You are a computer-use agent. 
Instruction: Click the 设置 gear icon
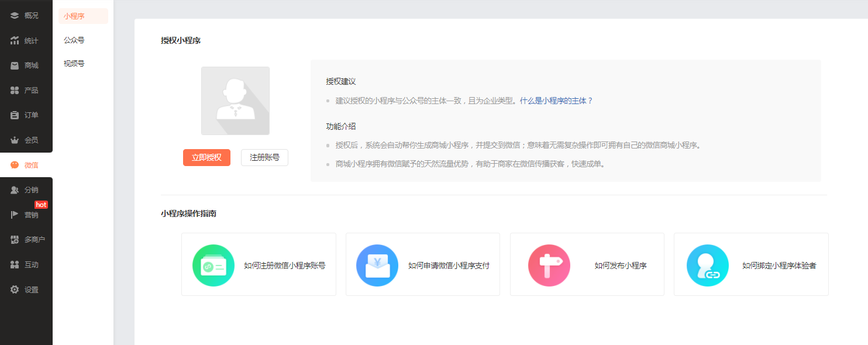point(15,289)
